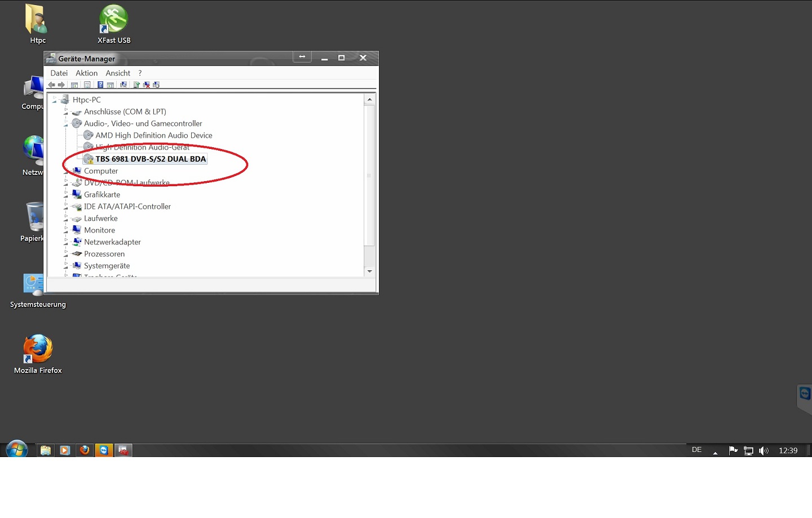Image resolution: width=812 pixels, height=518 pixels.
Task: Select AMD High Definition Audio Device
Action: coord(154,135)
